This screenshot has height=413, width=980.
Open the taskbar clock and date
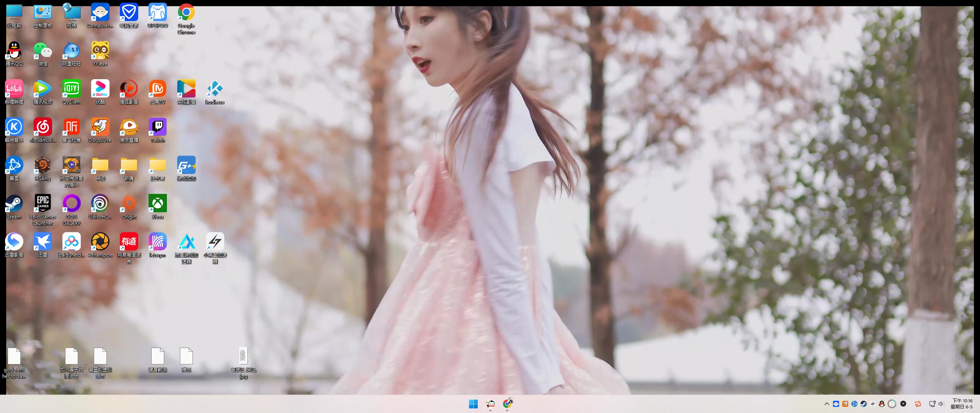click(962, 404)
